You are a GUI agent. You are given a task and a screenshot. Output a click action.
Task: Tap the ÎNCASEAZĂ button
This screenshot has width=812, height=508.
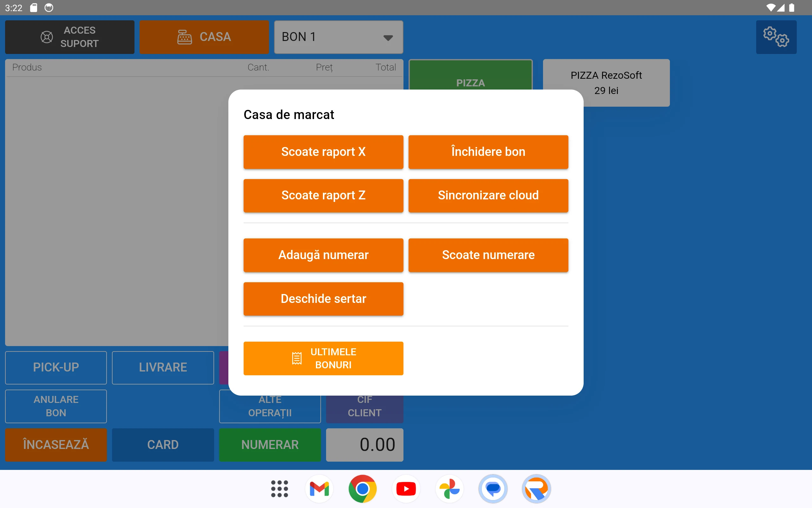[x=56, y=445]
